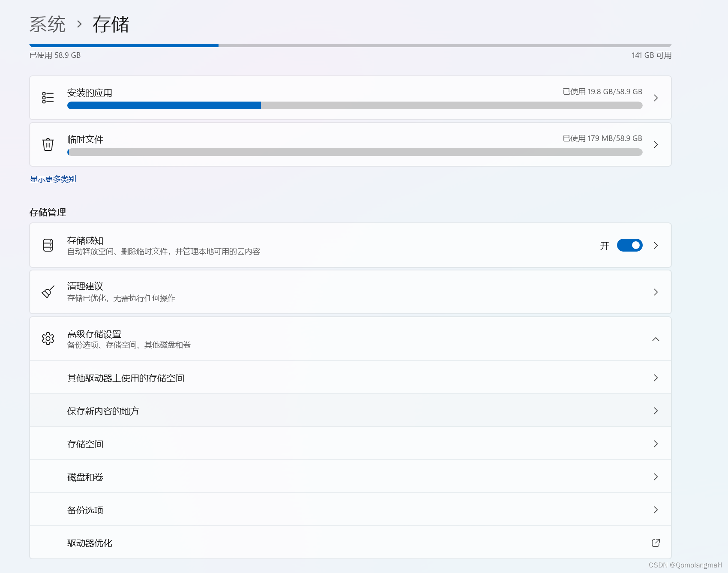Click 存储已优化，无需执行任何操作 description
Image resolution: width=728 pixels, height=573 pixels.
[121, 298]
